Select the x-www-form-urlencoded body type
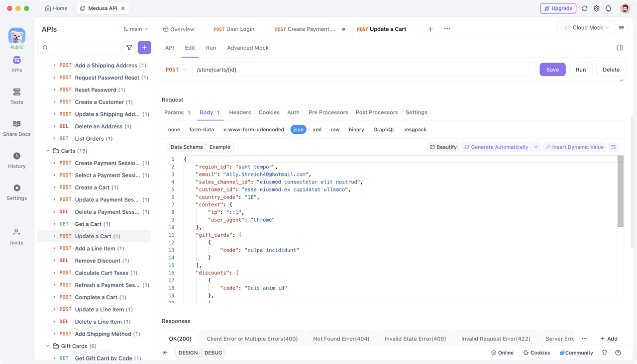The height and width of the screenshot is (364, 637). tap(254, 129)
